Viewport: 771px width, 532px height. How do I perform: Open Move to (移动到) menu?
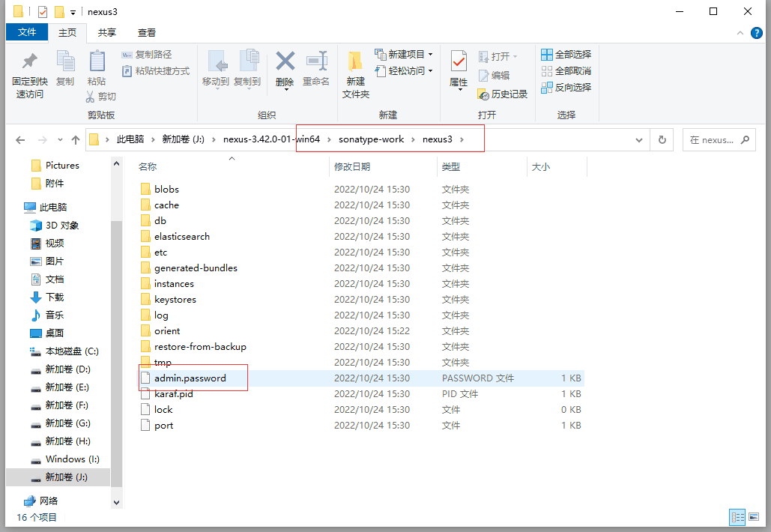pyautogui.click(x=216, y=70)
